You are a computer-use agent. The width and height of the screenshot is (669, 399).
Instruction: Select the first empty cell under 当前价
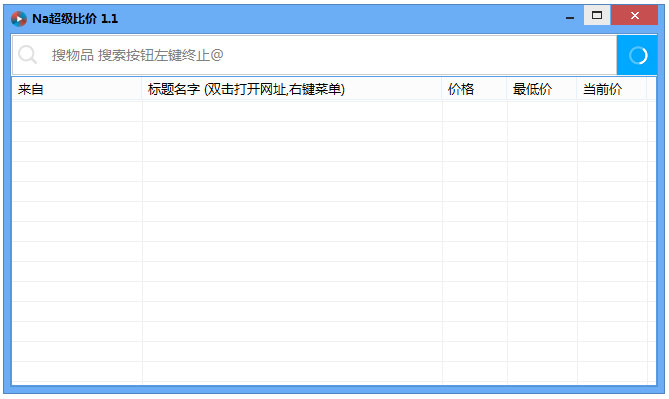pyautogui.click(x=612, y=111)
